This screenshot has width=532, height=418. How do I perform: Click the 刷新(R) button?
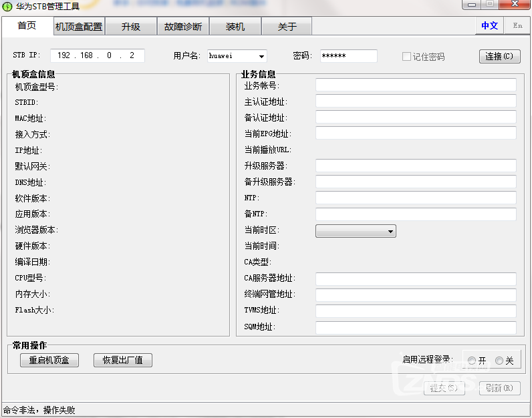pyautogui.click(x=499, y=388)
